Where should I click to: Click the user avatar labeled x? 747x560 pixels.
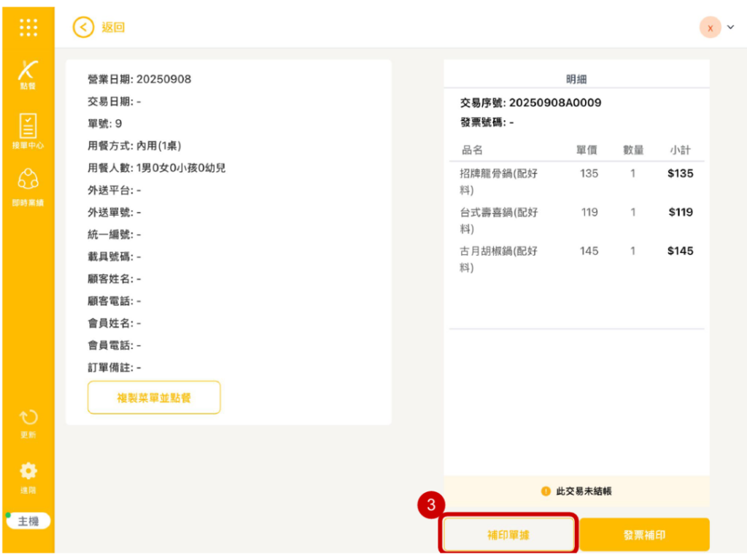click(710, 28)
